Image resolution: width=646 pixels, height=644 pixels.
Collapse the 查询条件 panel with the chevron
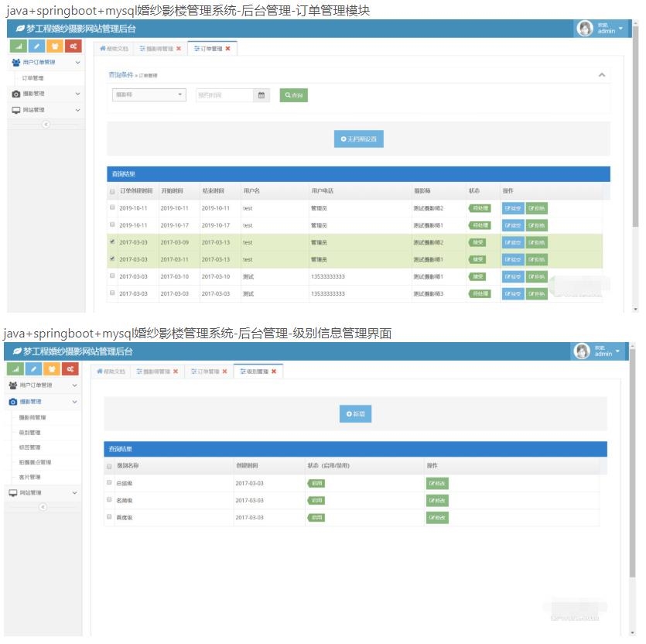click(x=602, y=75)
